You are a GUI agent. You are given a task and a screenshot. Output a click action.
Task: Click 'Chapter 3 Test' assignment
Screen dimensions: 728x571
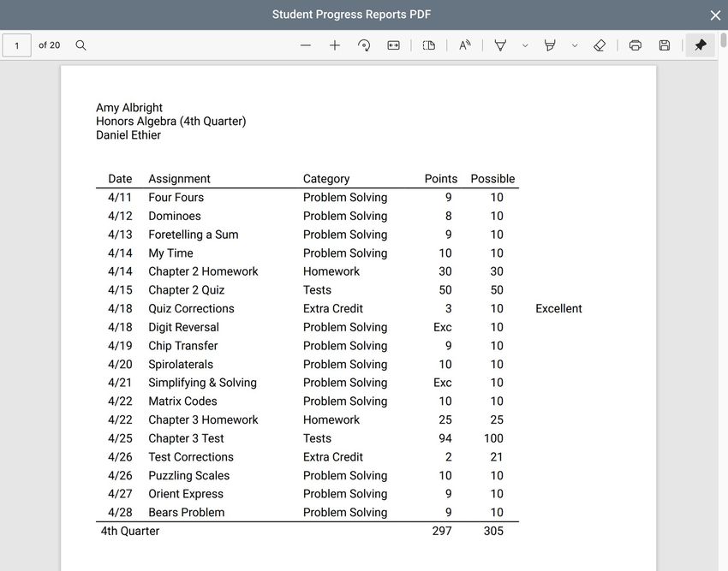click(x=186, y=438)
